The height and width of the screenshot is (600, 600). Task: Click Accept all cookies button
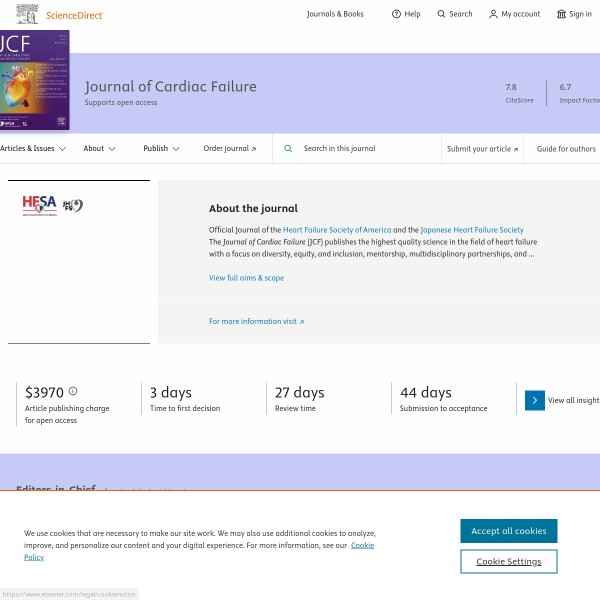click(x=508, y=531)
